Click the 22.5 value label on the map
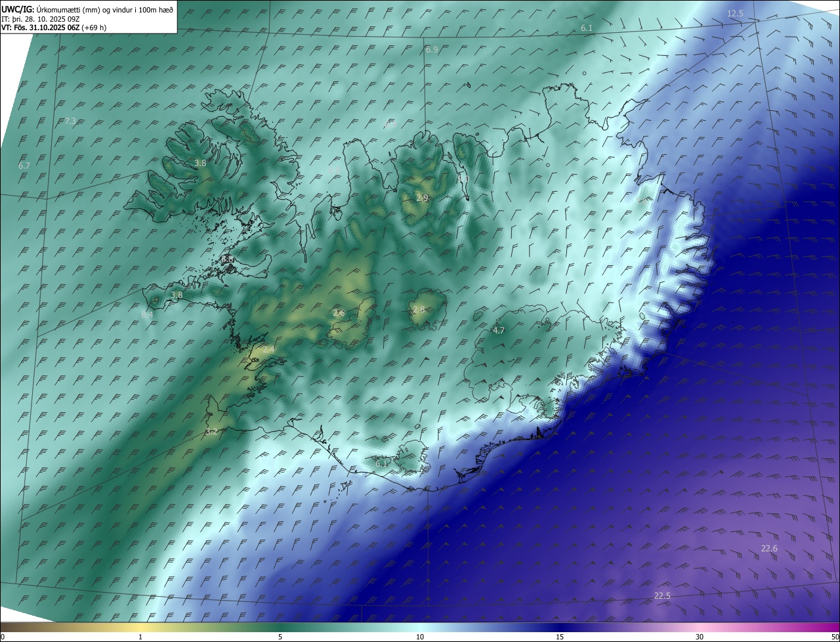Screen dimensions: 840x642 coord(662,596)
